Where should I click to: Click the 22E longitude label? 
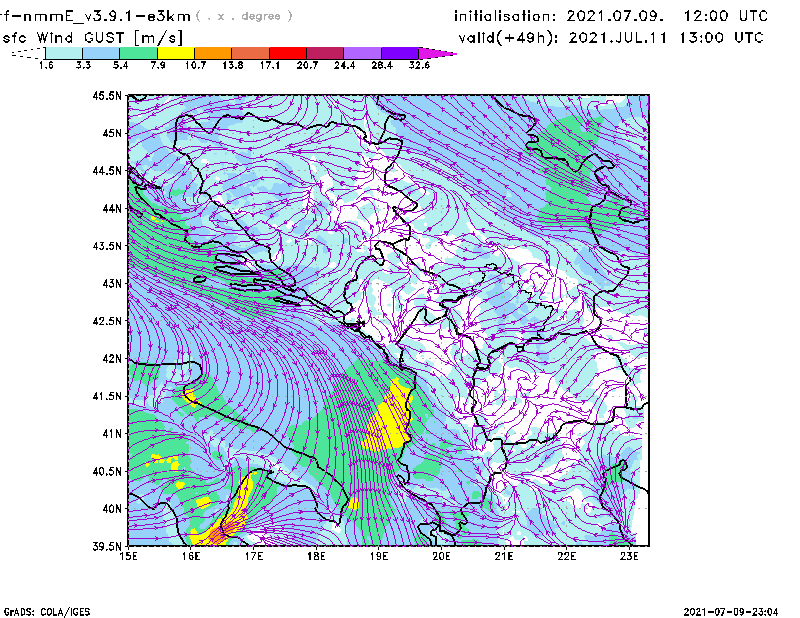566,556
